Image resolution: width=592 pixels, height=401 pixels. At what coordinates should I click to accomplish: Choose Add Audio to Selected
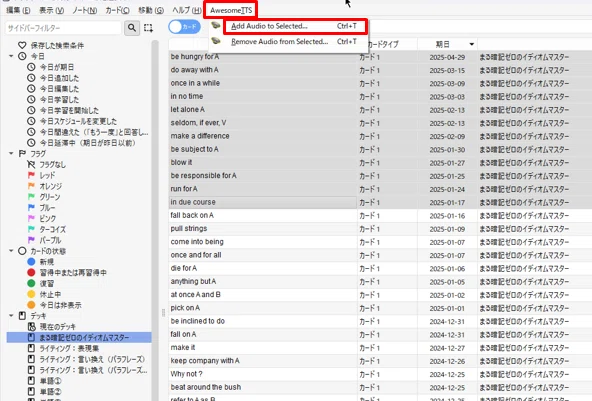coord(295,26)
